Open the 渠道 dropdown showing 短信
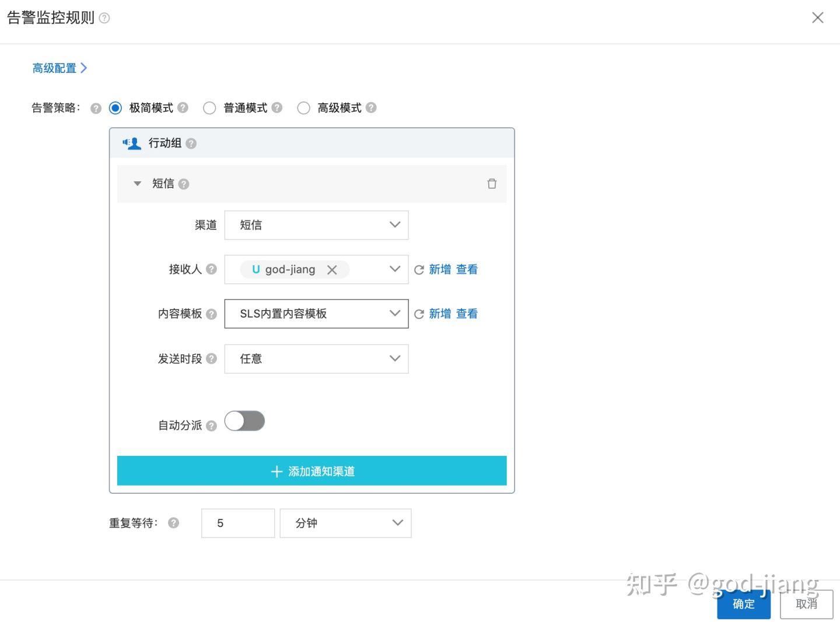 [x=316, y=225]
